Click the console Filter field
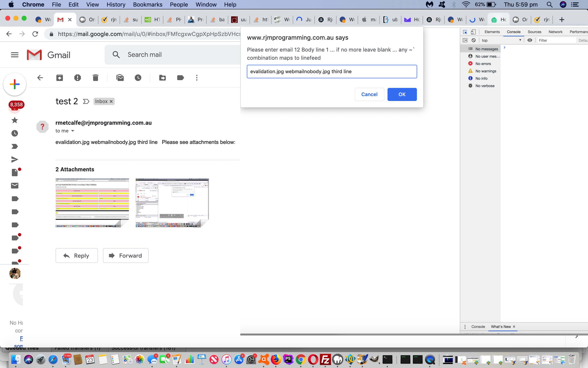This screenshot has width=588, height=368. click(x=556, y=40)
